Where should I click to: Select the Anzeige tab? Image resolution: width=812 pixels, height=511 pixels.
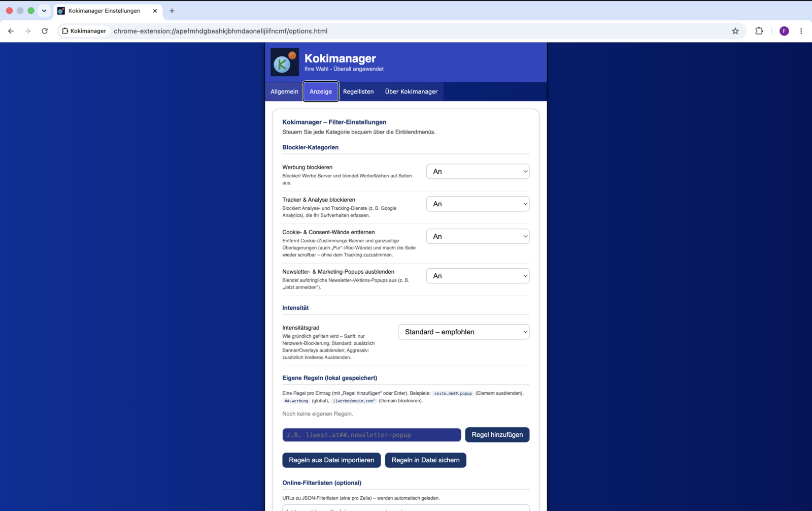(321, 91)
